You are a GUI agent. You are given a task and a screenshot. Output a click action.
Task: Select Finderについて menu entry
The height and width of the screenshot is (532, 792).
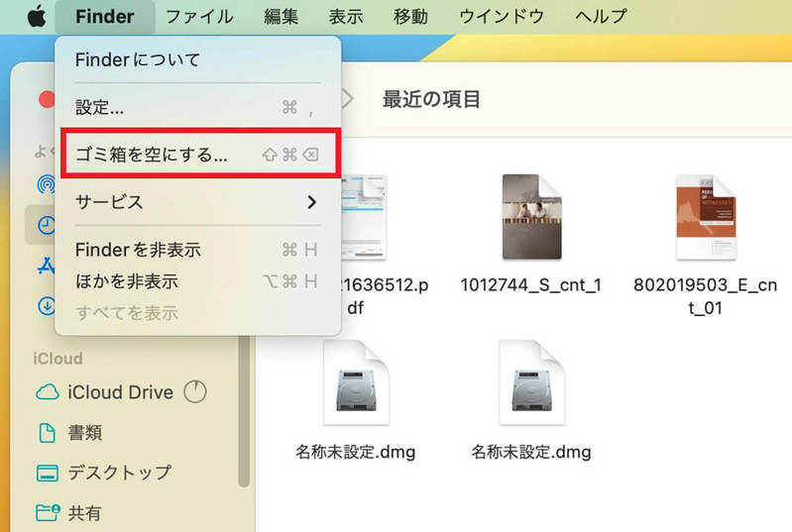click(198, 60)
